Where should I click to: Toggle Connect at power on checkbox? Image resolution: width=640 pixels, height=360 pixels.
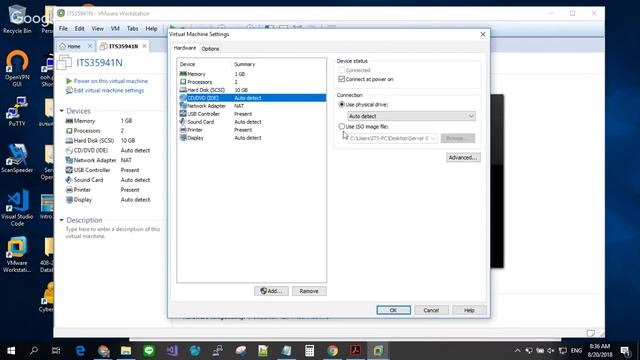point(342,79)
